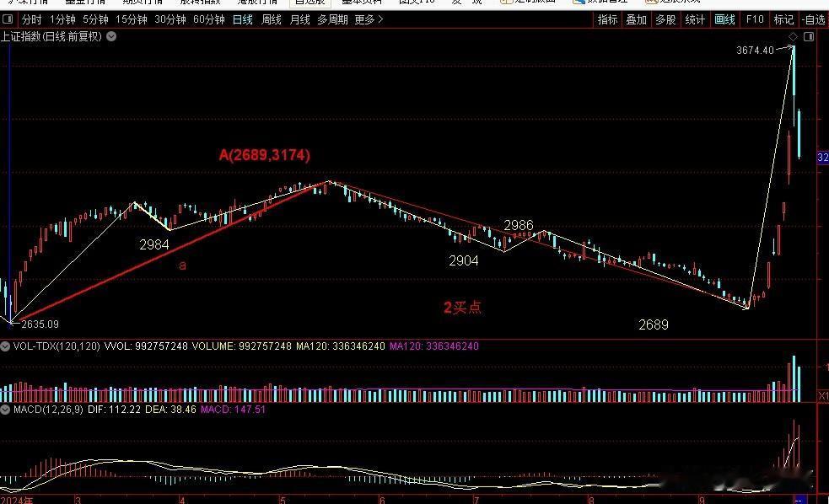Click the MACD(12,26,9) indicator label
Viewport: 829px width, 504px height.
48,410
